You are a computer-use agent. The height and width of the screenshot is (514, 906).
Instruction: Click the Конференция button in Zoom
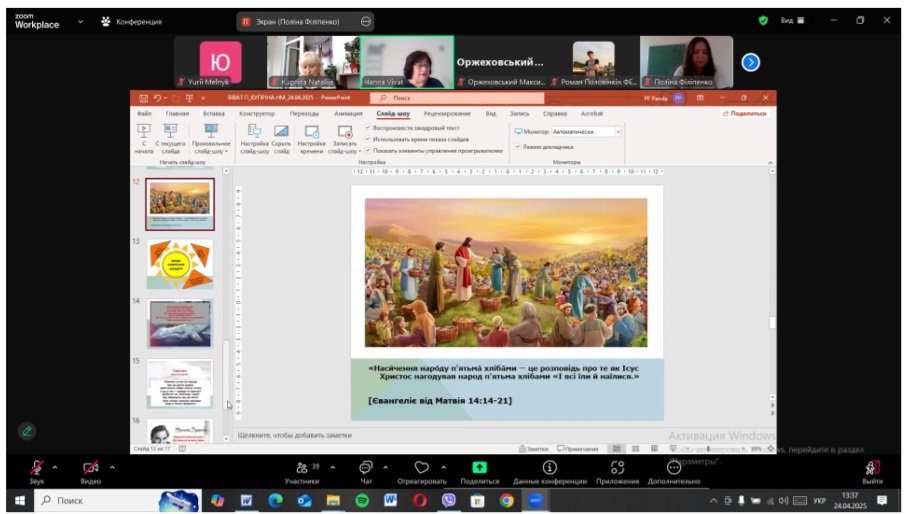tap(132, 21)
